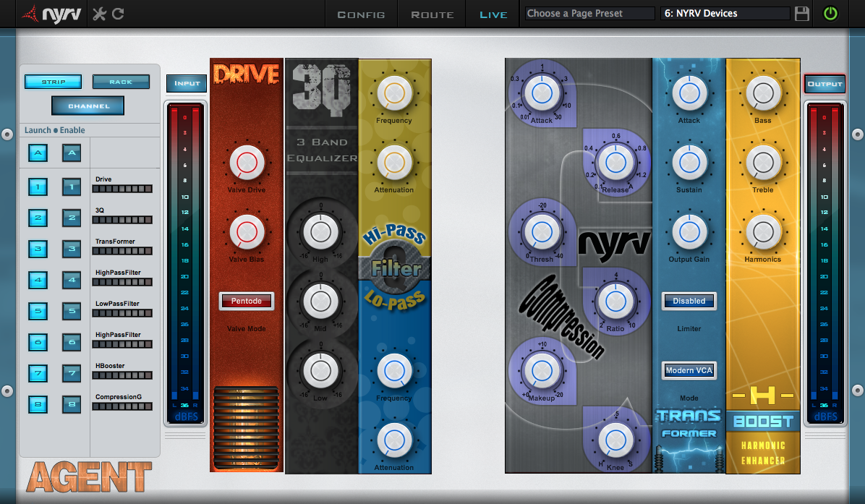865x504 pixels.
Task: Toggle Enable button 8 for CompressionG
Action: point(72,404)
